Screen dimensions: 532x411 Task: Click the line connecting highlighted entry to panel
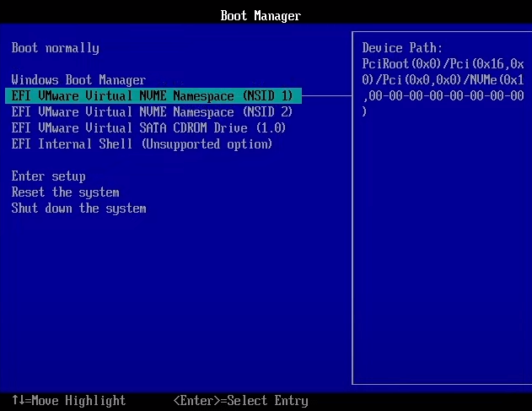click(x=327, y=96)
